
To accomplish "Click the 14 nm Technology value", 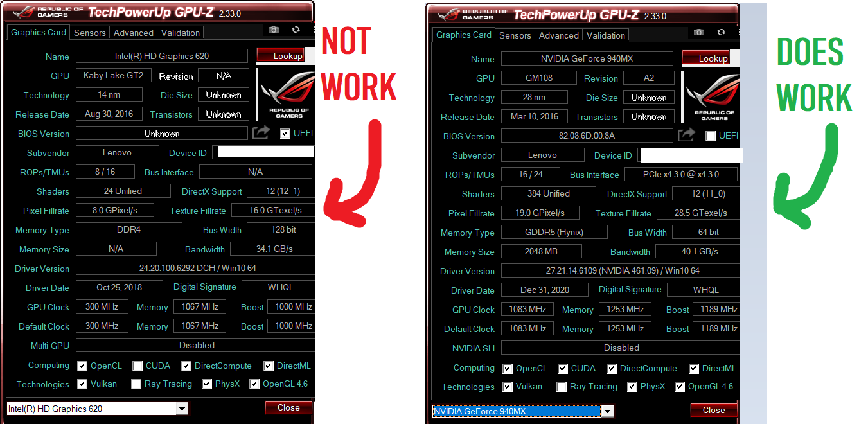I will coord(109,94).
